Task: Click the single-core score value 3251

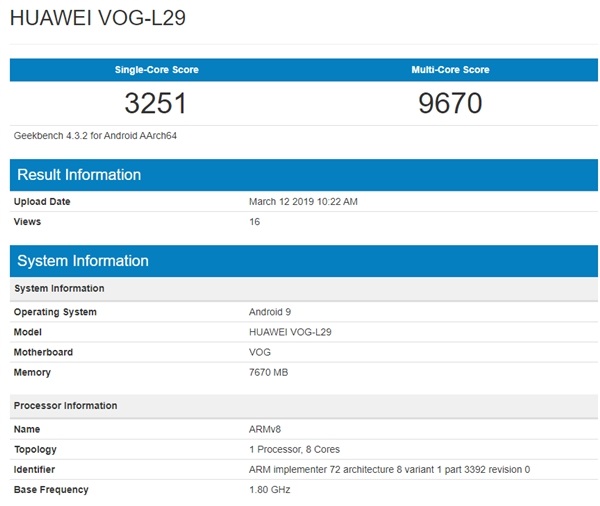Action: pos(156,103)
